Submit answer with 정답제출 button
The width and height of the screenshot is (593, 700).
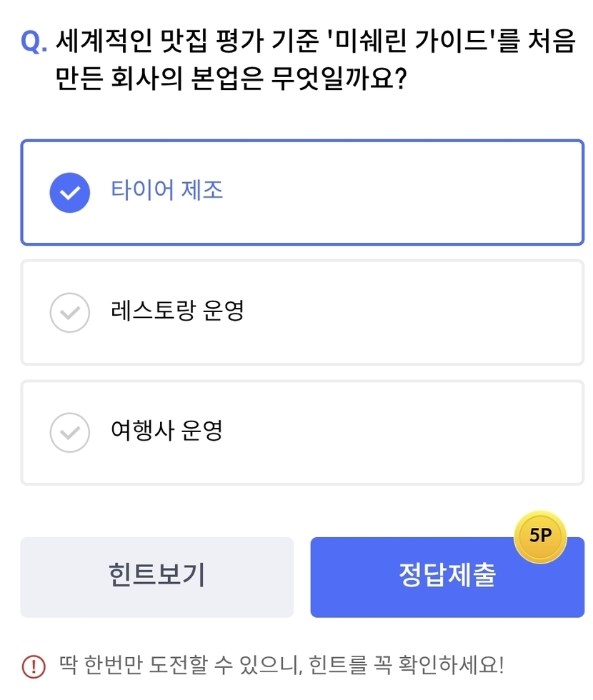tap(447, 576)
